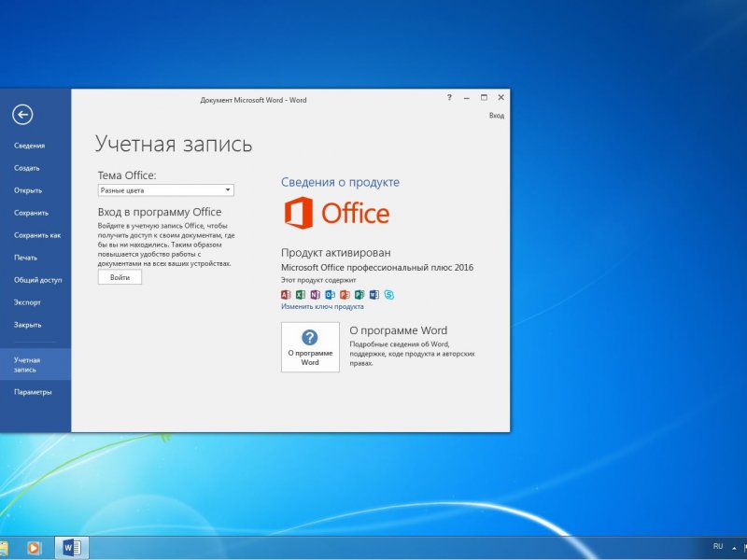Click the Этот продукт содержит label
This screenshot has width=747, height=560.
[x=318, y=280]
